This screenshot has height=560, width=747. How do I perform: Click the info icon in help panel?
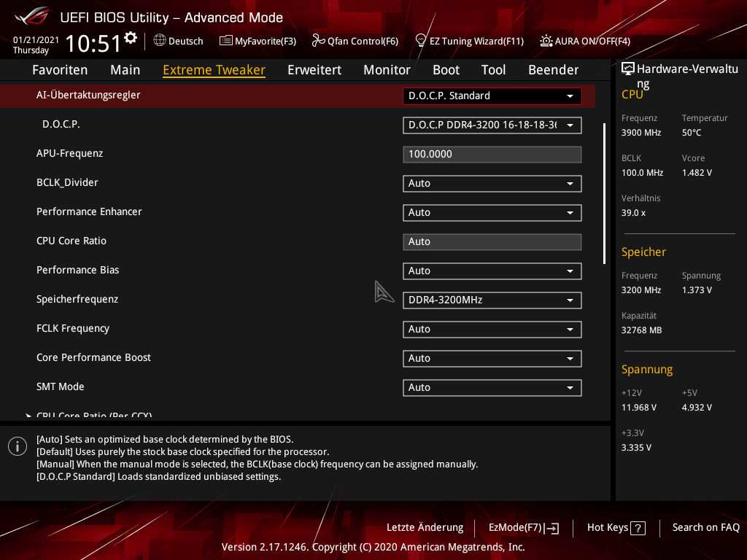coord(18,446)
